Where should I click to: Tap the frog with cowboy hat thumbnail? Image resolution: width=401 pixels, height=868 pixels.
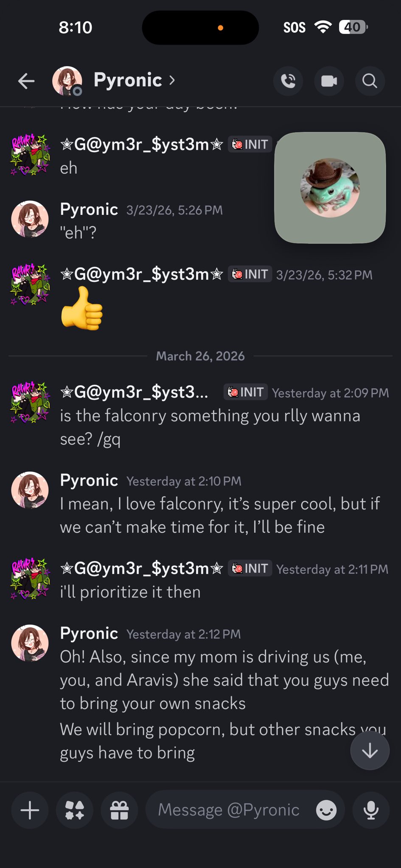tap(330, 188)
